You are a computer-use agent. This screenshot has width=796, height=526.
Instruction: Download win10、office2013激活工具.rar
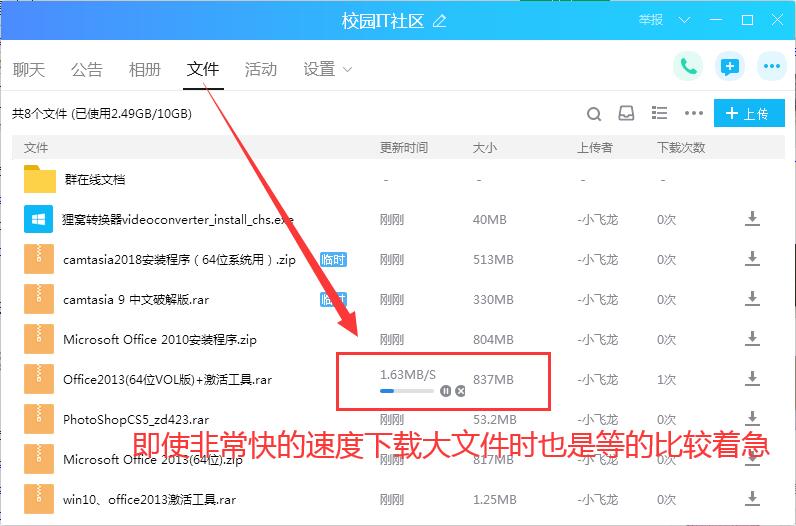tap(752, 499)
